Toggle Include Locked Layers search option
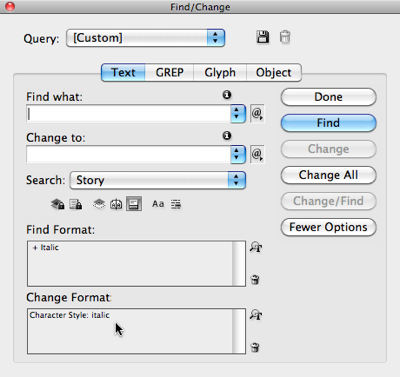400x377 pixels. [x=57, y=204]
